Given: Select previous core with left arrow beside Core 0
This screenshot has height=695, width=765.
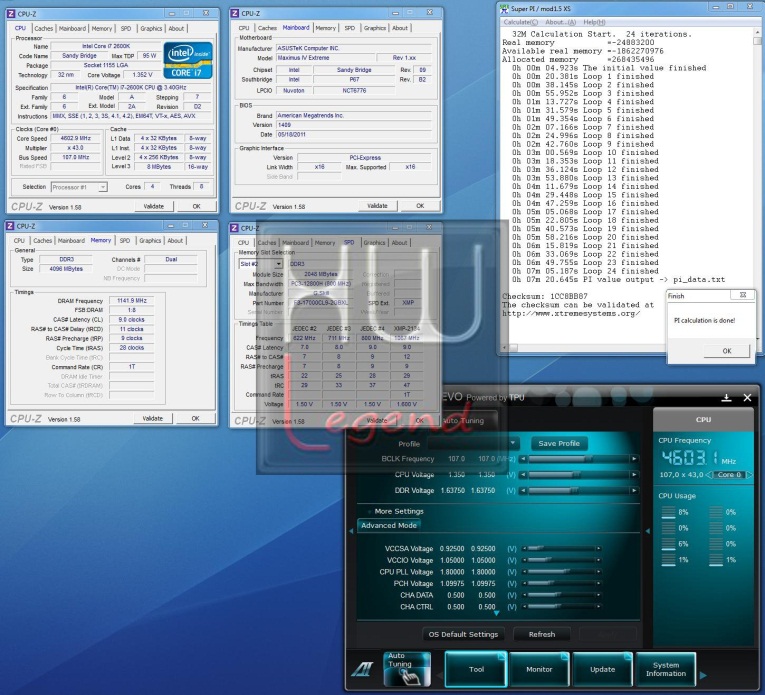Looking at the screenshot, I should [709, 475].
